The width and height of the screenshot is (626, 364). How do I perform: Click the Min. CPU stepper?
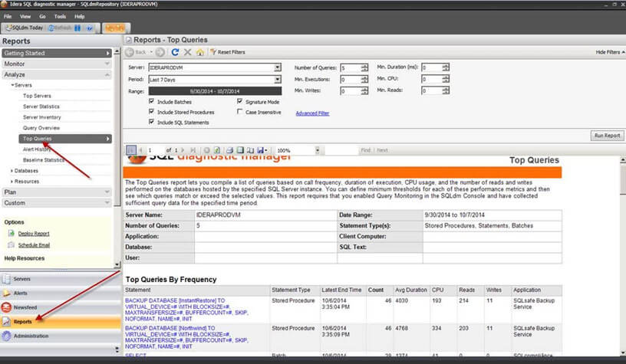[446, 79]
